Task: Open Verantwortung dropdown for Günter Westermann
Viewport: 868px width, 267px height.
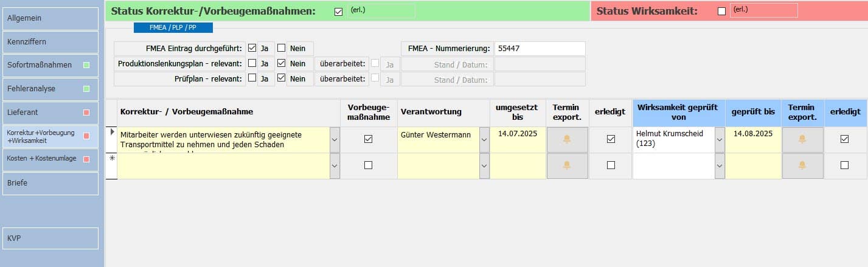Action: coord(484,140)
